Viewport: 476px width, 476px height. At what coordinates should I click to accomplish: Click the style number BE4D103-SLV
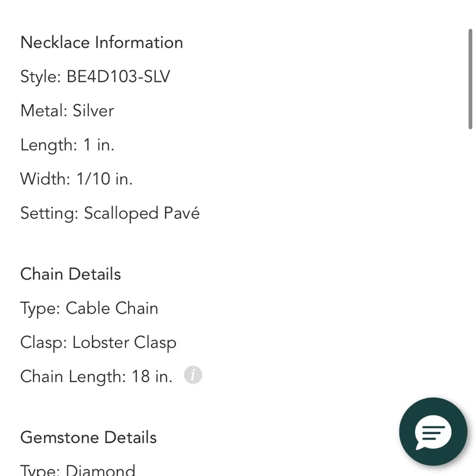[95, 77]
